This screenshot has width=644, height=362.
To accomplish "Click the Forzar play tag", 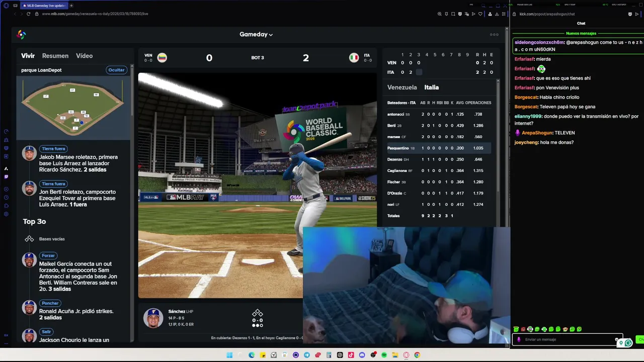I will [48, 255].
